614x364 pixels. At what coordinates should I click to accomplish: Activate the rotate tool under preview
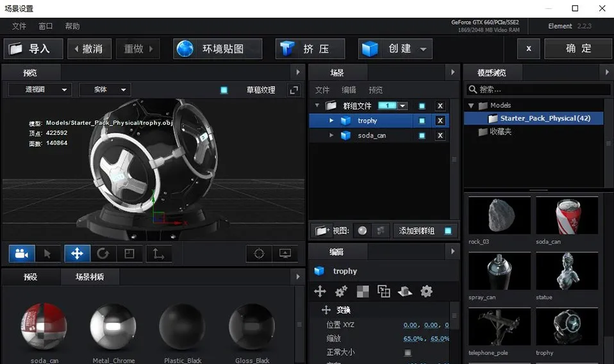point(103,254)
